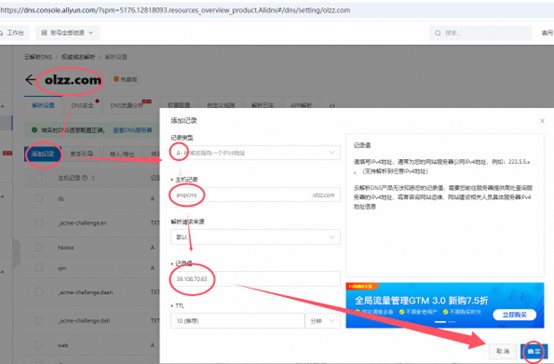Click the 导入/导出 button
Viewport: 554px width, 364px height.
point(122,154)
